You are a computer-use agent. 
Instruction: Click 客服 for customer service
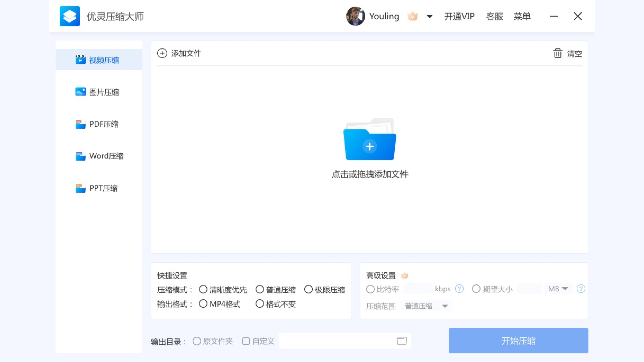495,16
